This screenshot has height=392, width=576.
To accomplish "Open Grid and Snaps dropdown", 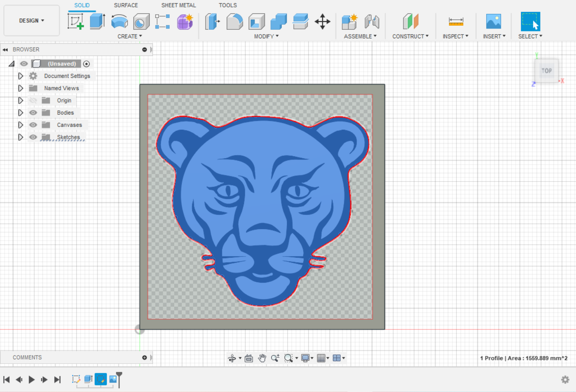I will click(323, 358).
